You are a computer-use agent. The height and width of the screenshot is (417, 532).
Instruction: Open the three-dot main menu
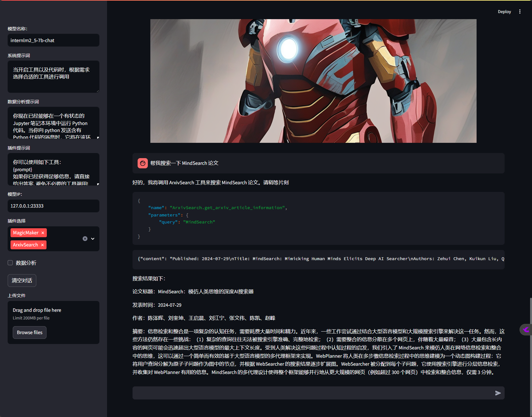(x=520, y=11)
